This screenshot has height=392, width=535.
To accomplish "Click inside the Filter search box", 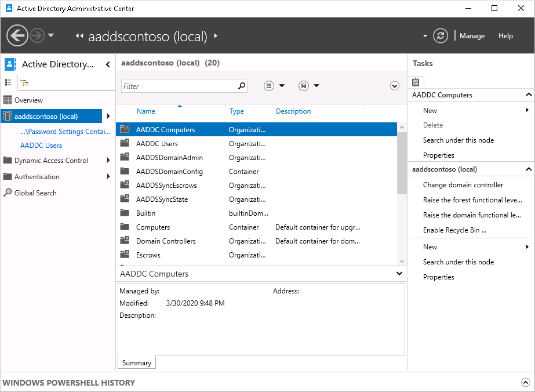I will [x=180, y=85].
